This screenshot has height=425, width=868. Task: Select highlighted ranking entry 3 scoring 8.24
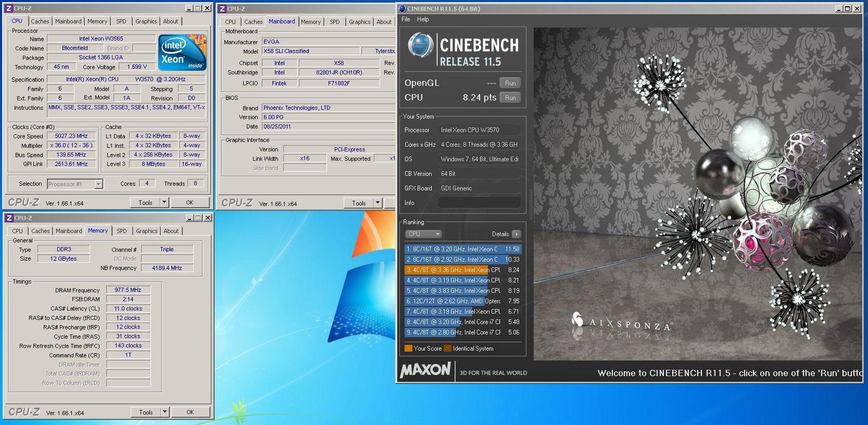(x=463, y=270)
